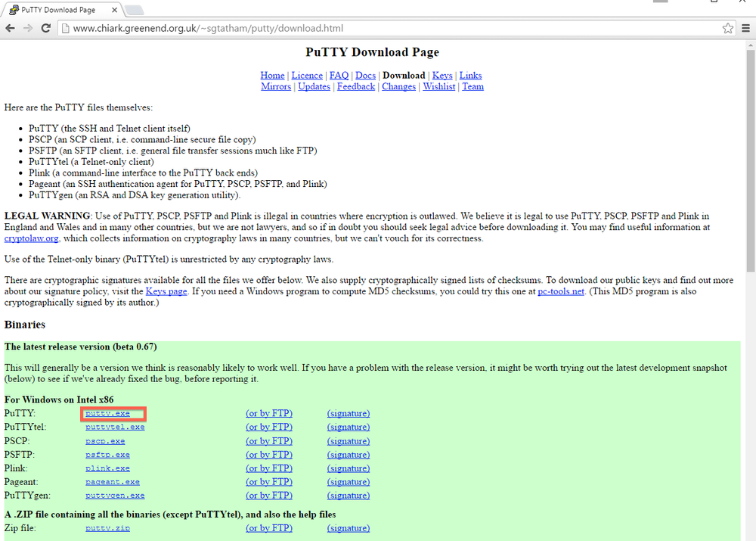Click the 'PuTTY Download Page' main heading

372,52
